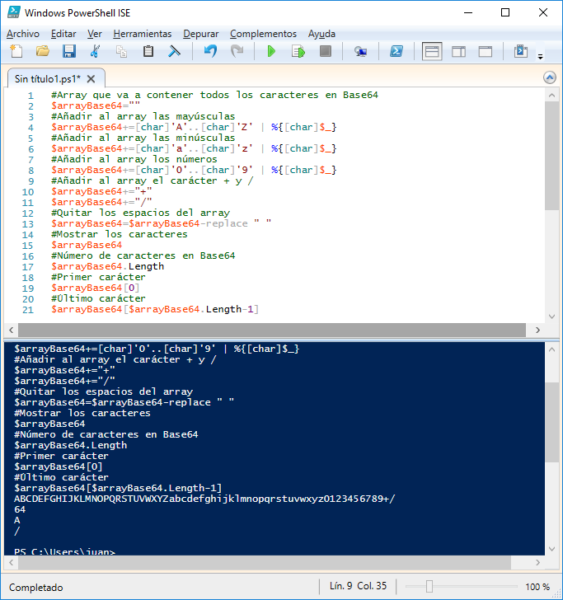Viewport: 563px width, 600px height.
Task: Show script pane maximized layout
Action: coord(485,51)
